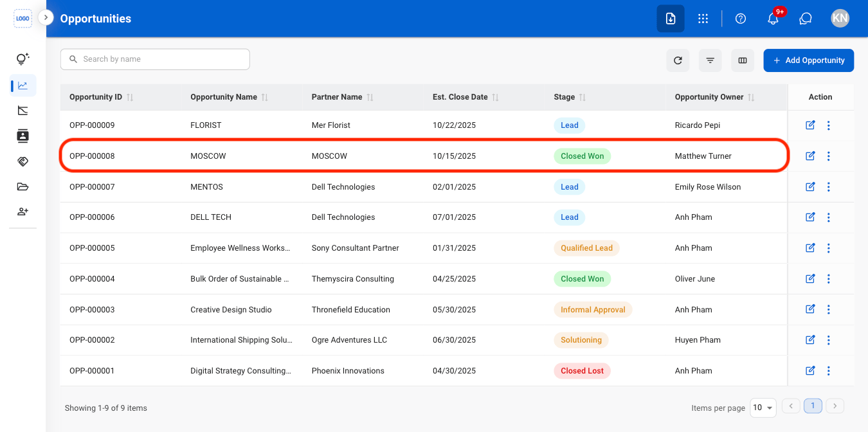Open the add-user sidebar icon
The height and width of the screenshot is (432, 868).
pyautogui.click(x=23, y=212)
